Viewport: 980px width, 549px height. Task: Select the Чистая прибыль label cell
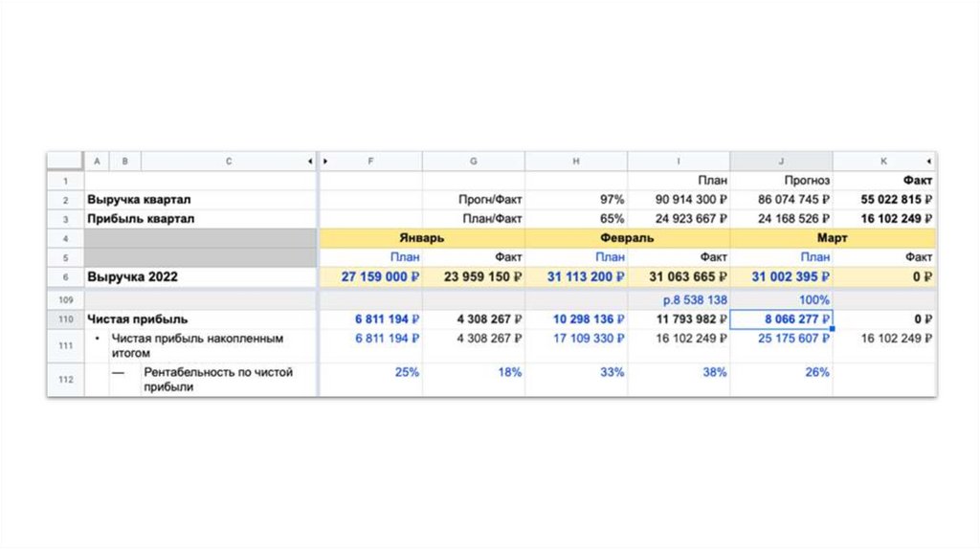point(200,319)
